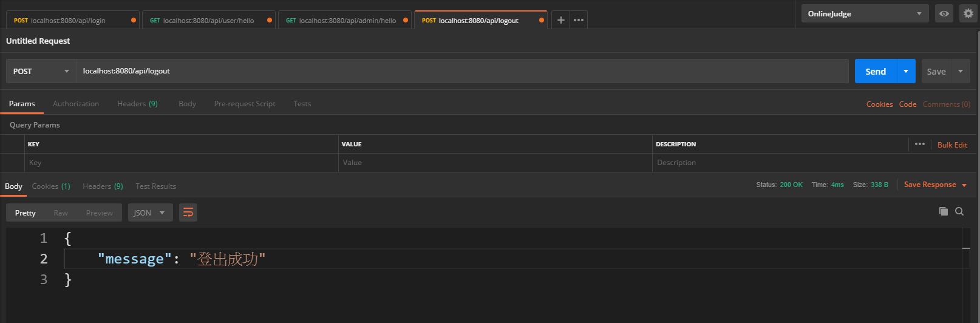Switch to the Authorization tab
The image size is (980, 323).
(76, 104)
